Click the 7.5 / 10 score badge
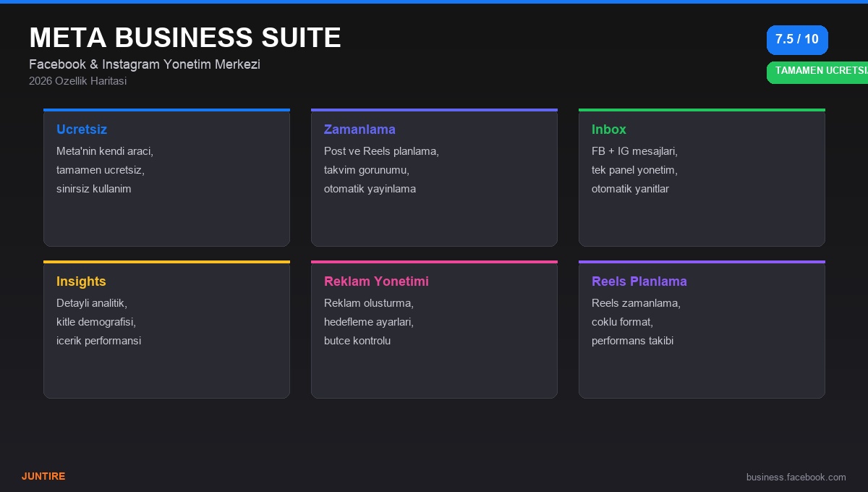This screenshot has width=868, height=492. point(797,40)
